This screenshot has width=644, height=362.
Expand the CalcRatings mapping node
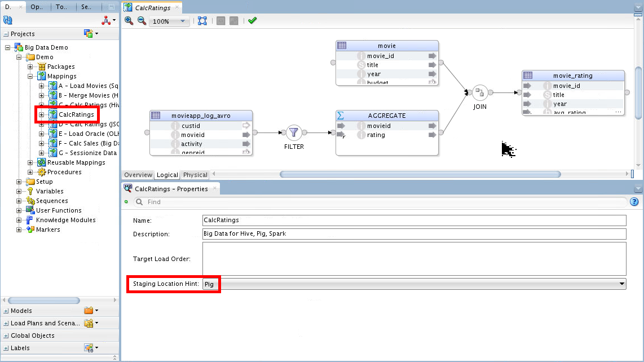pos(42,114)
